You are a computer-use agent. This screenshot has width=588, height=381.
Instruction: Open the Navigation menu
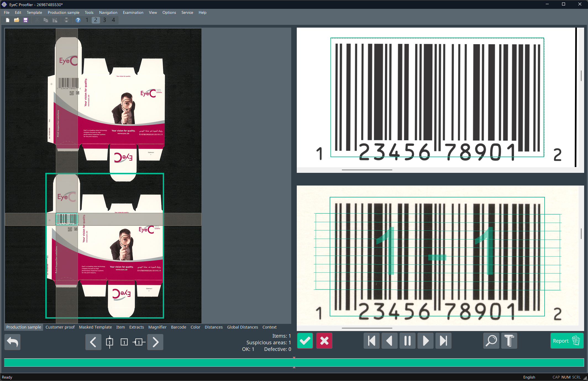coord(108,12)
